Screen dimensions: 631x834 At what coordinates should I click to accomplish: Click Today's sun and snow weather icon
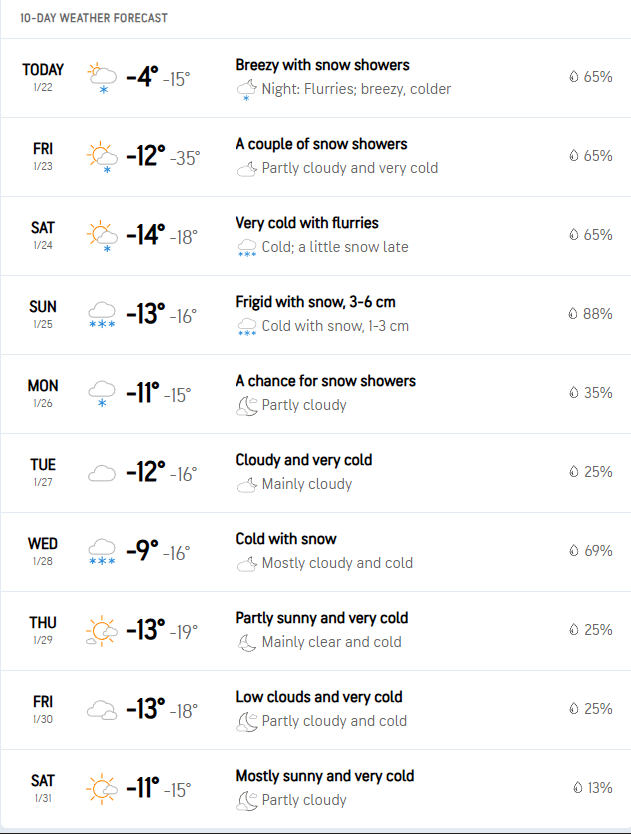click(x=102, y=77)
